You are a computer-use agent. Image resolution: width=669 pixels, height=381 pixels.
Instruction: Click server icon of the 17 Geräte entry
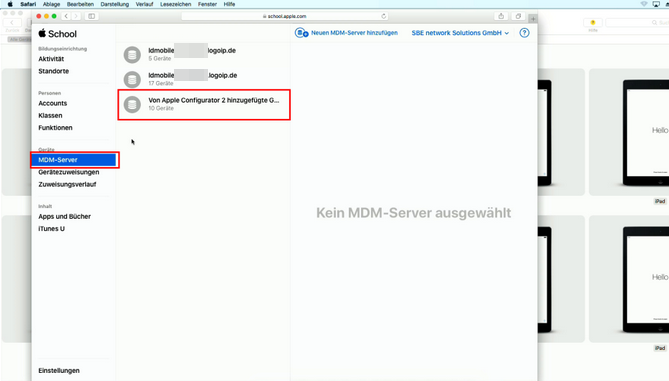tap(132, 79)
